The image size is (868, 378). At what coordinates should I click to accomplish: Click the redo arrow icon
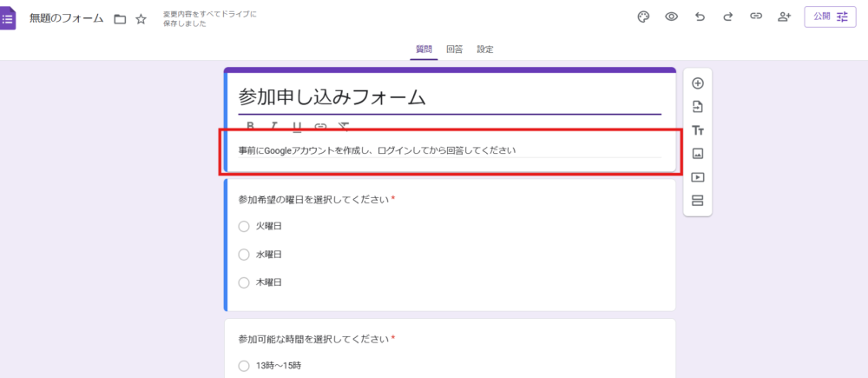(727, 17)
